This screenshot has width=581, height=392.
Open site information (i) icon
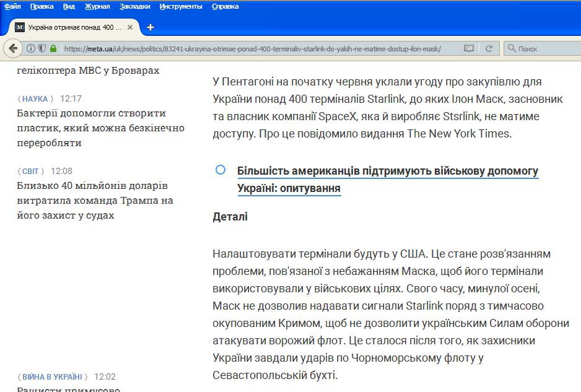(x=31, y=48)
